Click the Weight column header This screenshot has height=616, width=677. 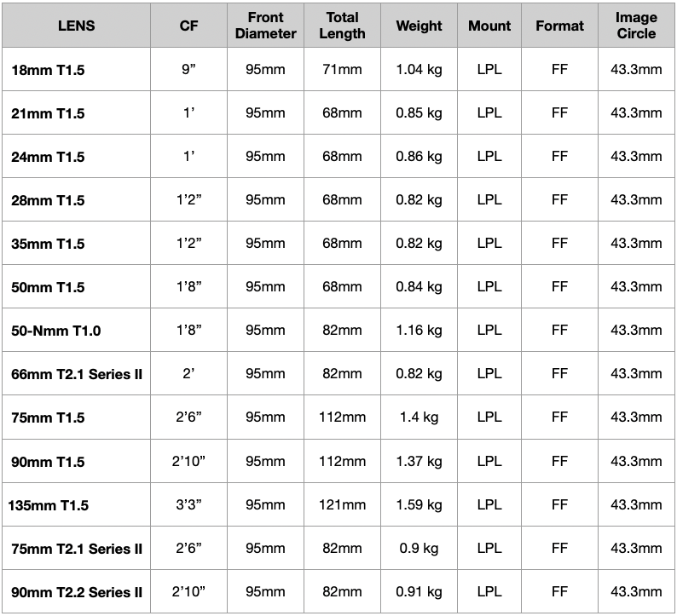419,26
